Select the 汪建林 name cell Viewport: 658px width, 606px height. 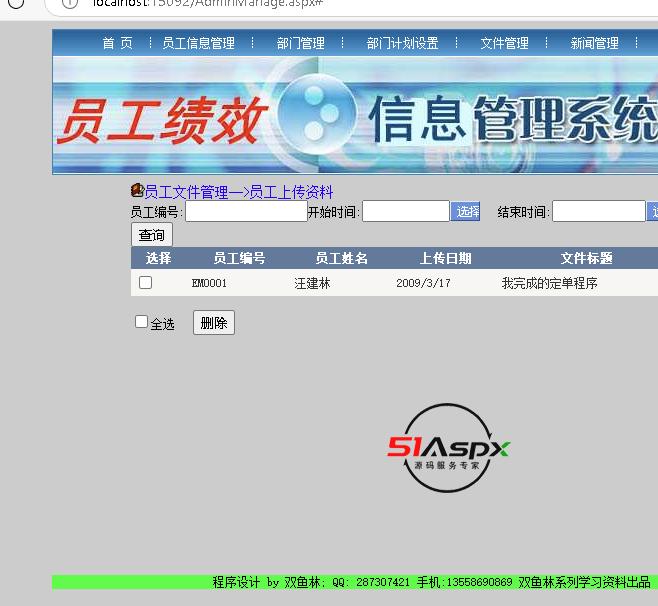tap(312, 283)
